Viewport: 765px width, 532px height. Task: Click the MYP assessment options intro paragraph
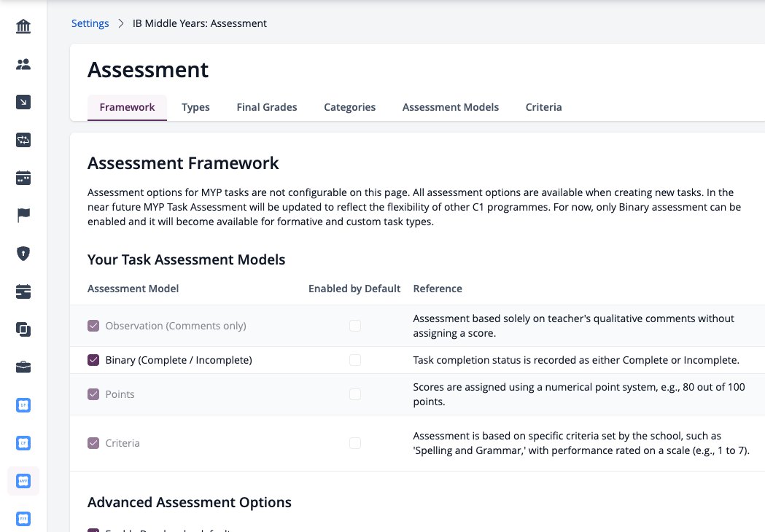coord(414,207)
